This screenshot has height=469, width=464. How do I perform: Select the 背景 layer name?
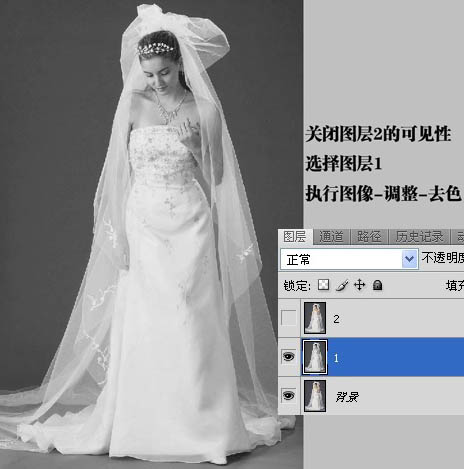click(347, 397)
